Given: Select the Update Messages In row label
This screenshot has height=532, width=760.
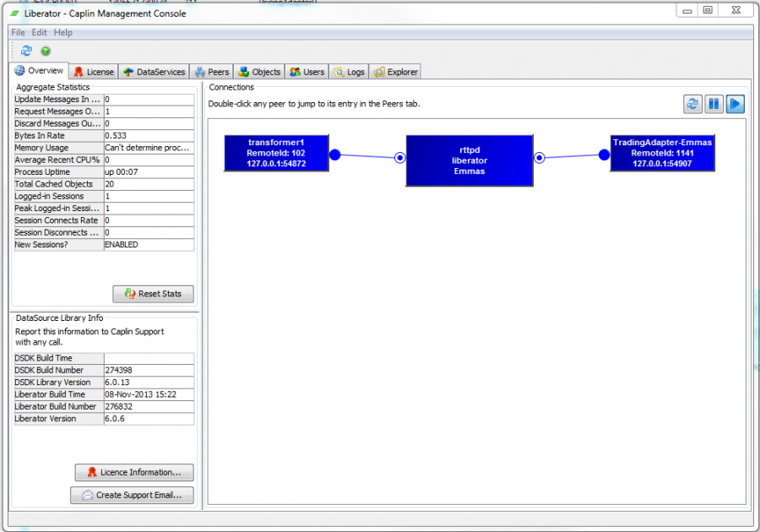Looking at the screenshot, I should coord(59,100).
